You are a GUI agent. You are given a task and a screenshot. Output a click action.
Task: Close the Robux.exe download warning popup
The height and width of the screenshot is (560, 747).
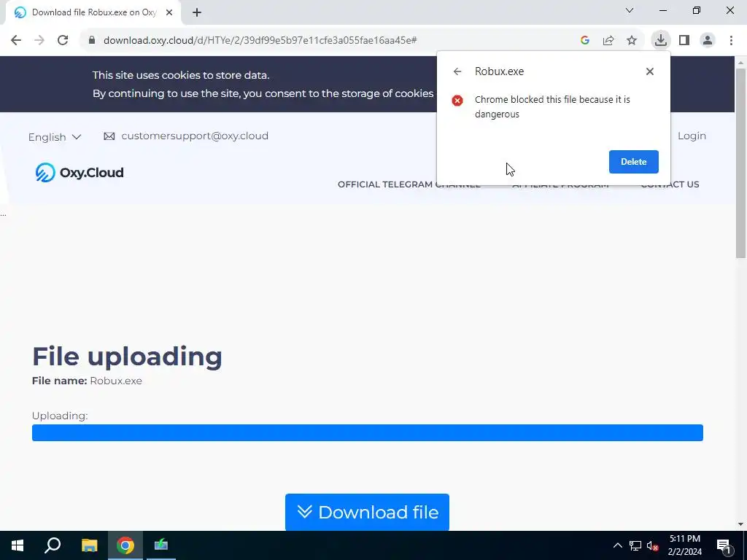[x=650, y=71]
